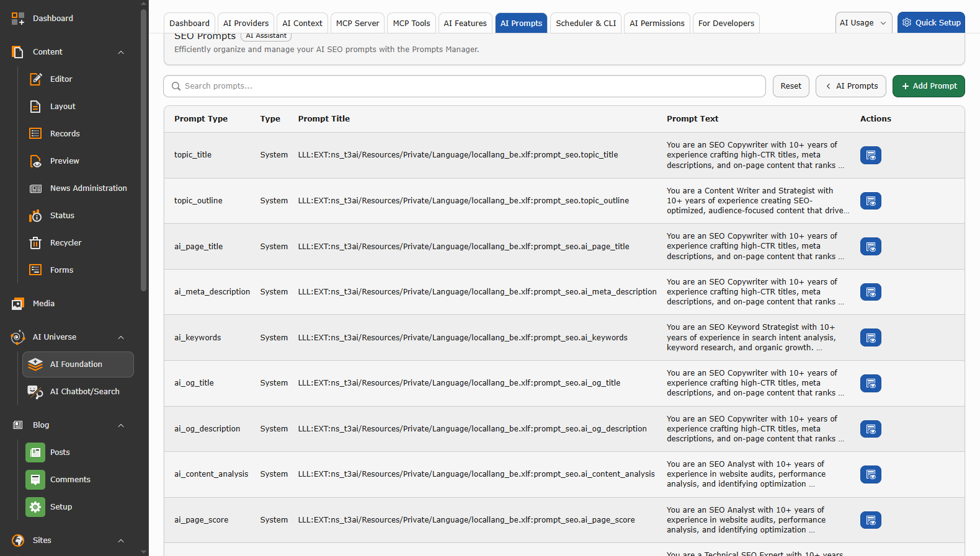Open the Dashboard module icon in sidebar

pos(18,19)
